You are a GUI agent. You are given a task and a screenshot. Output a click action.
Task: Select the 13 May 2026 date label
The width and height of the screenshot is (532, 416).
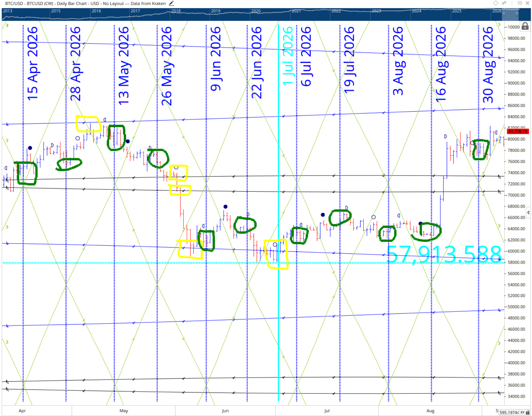124,66
